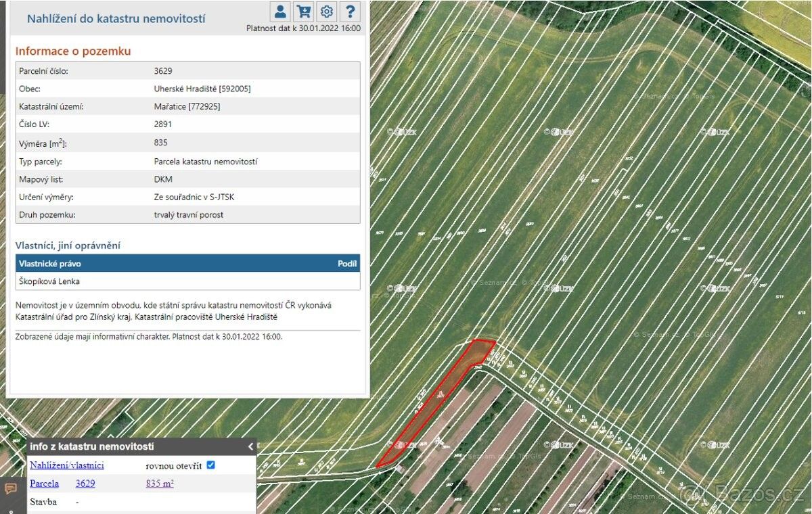Click the 'Nahlížení do katastru nemovitostí' page title
The image size is (812, 514).
click(x=116, y=19)
